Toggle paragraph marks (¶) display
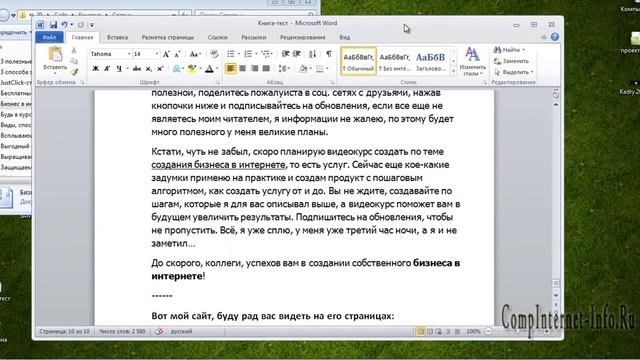Screen dimensions: 640x360 (x=329, y=54)
